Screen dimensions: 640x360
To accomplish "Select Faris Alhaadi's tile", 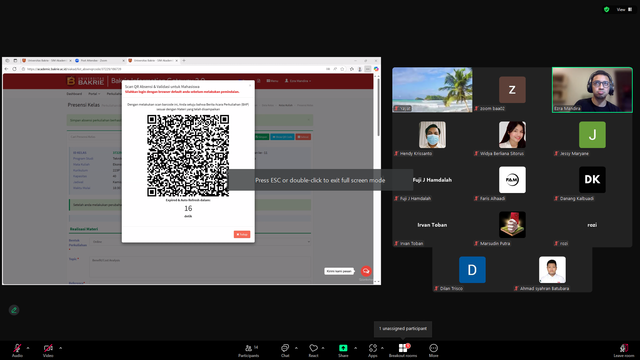I will (512, 180).
